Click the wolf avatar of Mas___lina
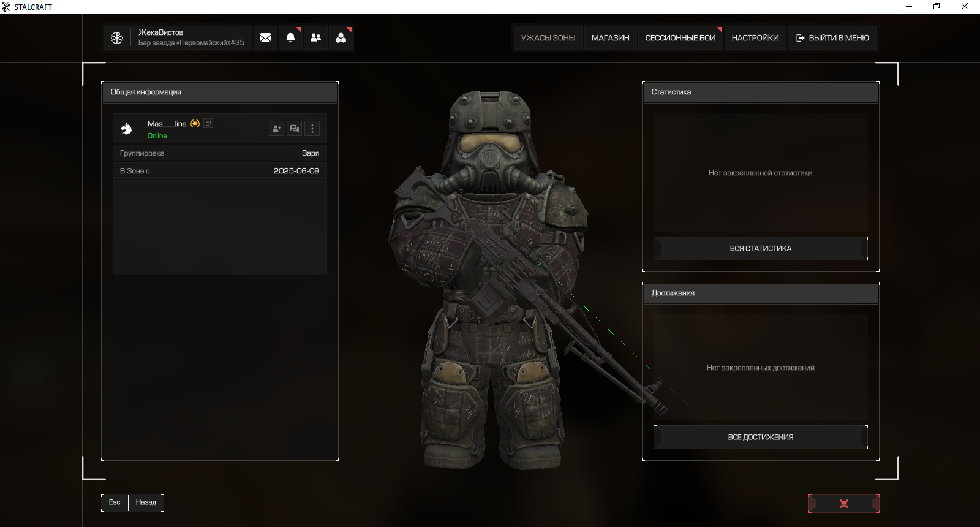The image size is (980, 527). [x=127, y=129]
